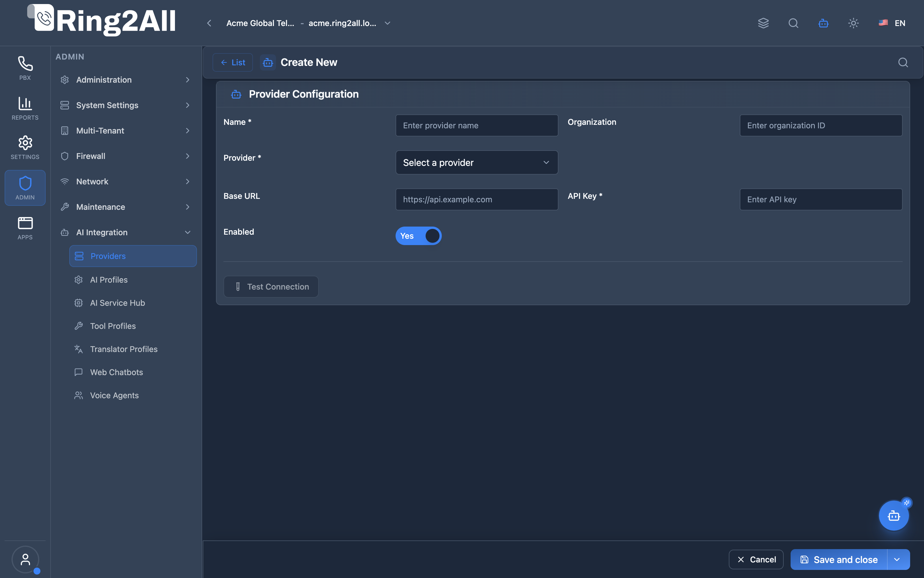The width and height of the screenshot is (924, 578).
Task: Expand the Maintenance menu
Action: click(126, 207)
